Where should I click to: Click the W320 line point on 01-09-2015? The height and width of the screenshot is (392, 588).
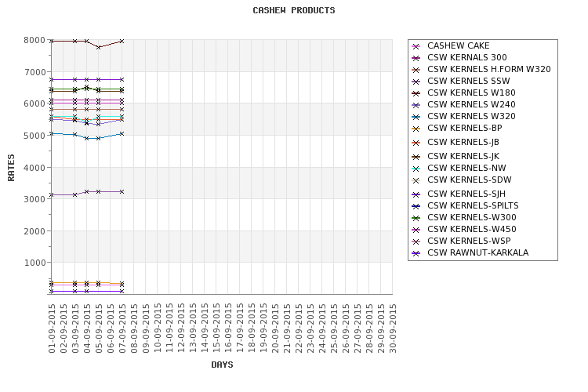[x=52, y=133]
